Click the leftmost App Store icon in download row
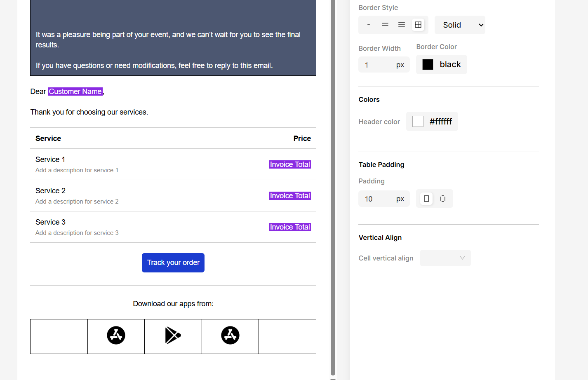Image resolution: width=588 pixels, height=380 pixels. click(116, 335)
